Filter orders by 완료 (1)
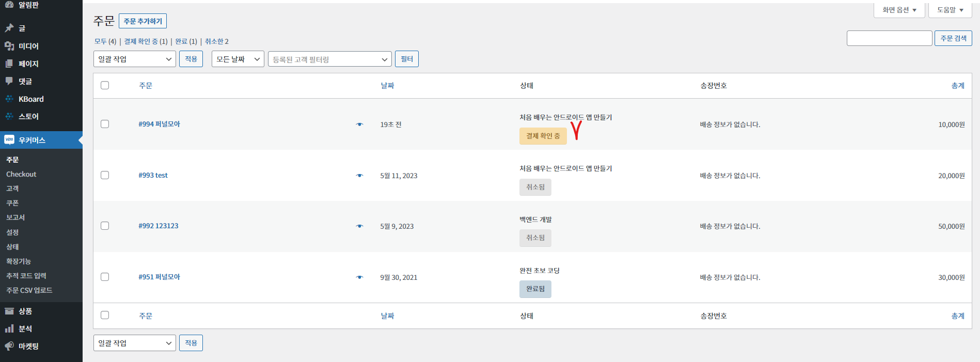Screen dimensions: 980x362 point(186,41)
